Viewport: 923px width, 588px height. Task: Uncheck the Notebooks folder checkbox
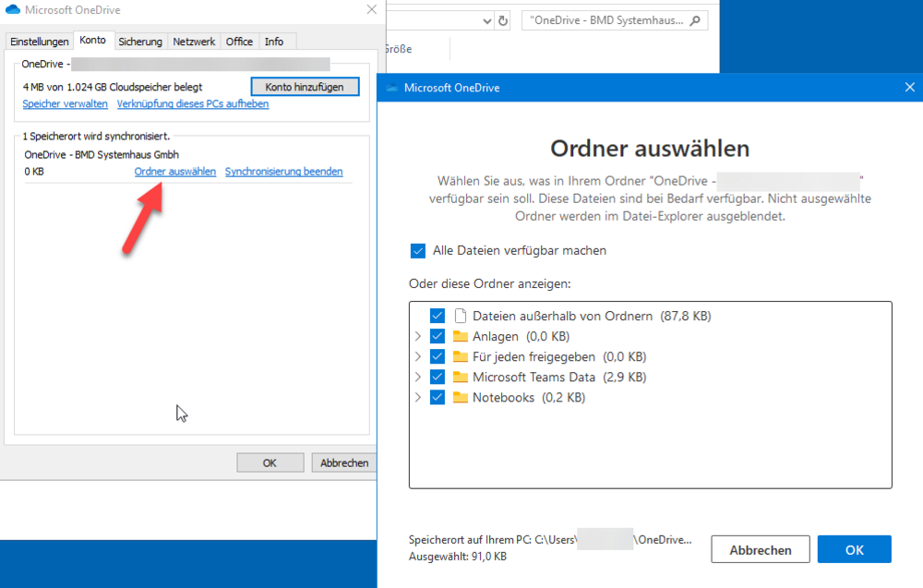click(x=438, y=397)
